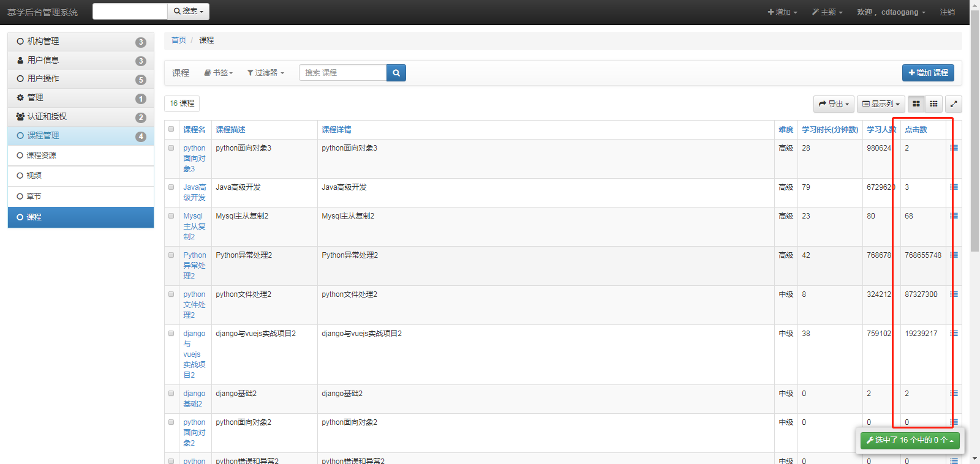
Task: Toggle fullscreen expand icon
Action: point(954,104)
